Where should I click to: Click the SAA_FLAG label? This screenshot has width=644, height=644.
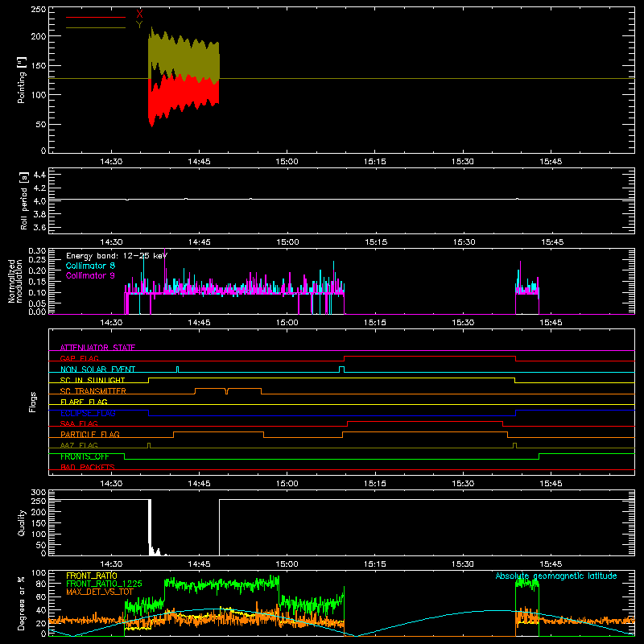pos(79,423)
